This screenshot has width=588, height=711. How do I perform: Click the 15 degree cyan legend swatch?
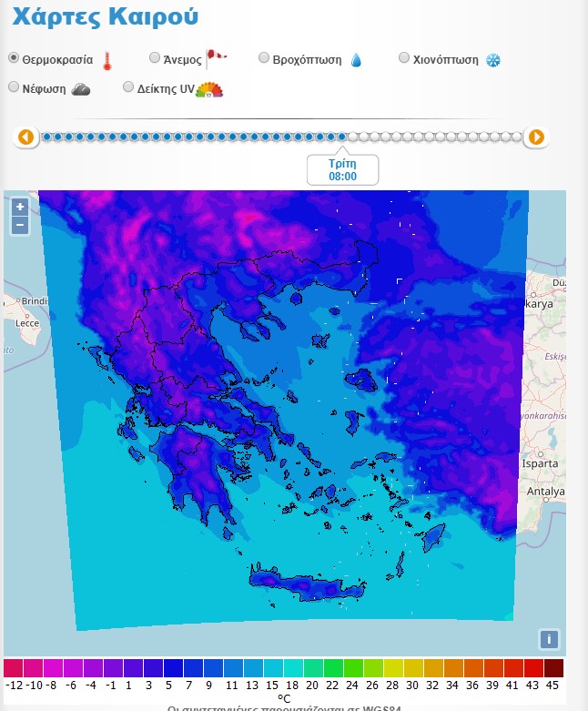[273, 668]
